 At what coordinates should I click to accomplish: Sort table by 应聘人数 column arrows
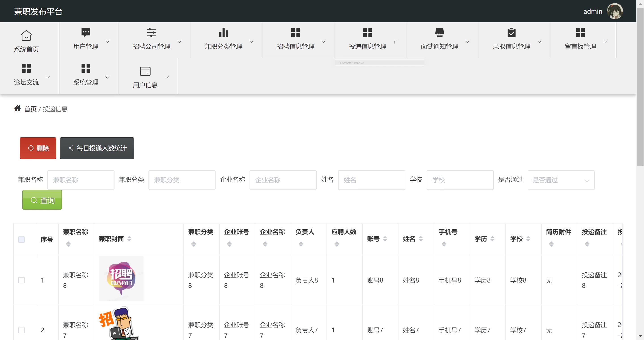pos(337,244)
